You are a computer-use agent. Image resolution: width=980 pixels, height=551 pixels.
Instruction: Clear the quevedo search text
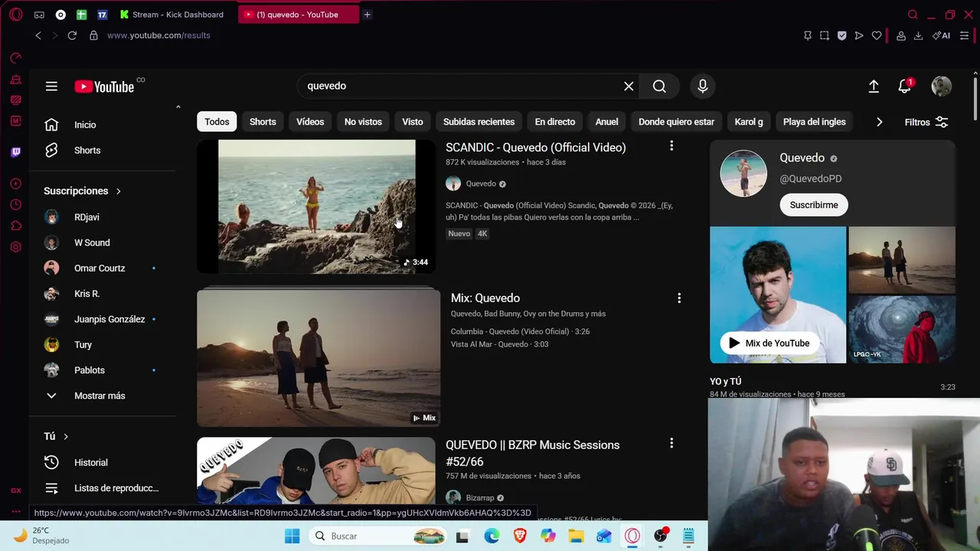(629, 86)
